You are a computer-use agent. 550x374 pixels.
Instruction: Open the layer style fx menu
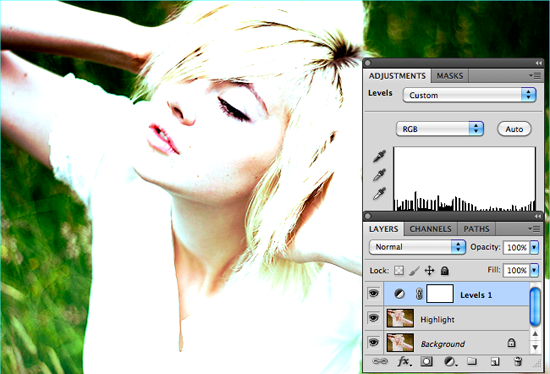[404, 361]
